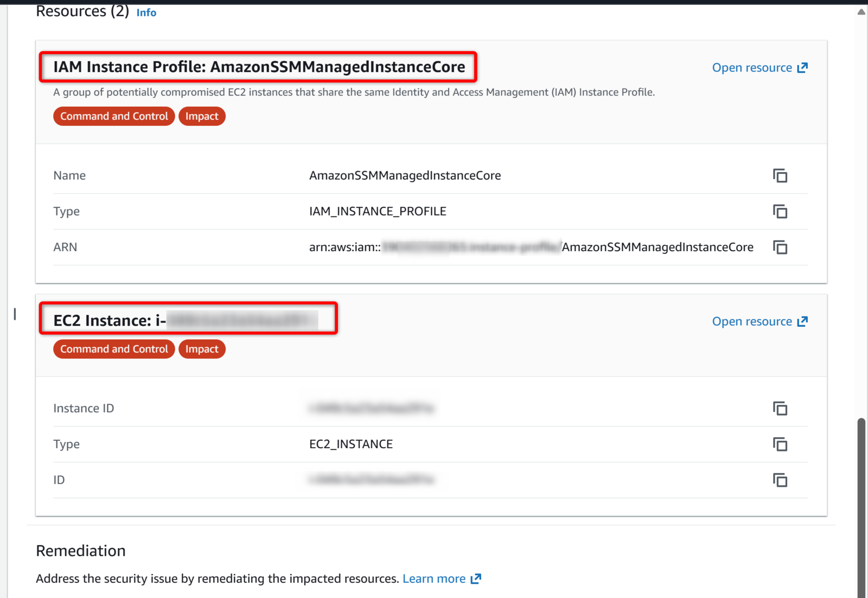Click the scrollbar up arrow
Screen dimensions: 868x598
(x=861, y=12)
